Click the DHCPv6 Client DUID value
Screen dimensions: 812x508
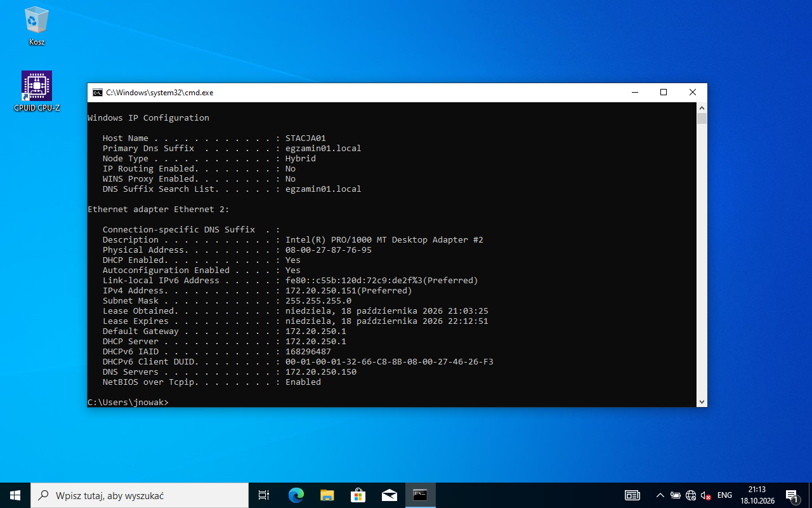point(390,362)
